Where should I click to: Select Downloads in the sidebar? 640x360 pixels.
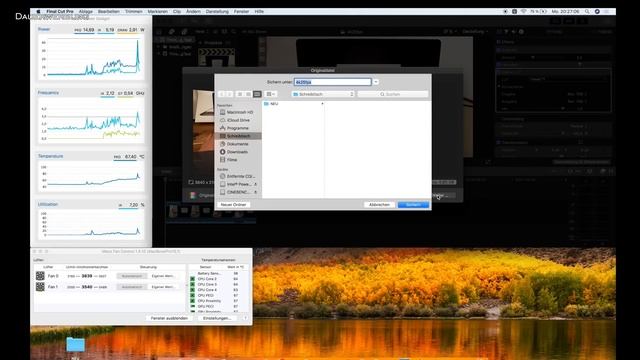click(238, 152)
